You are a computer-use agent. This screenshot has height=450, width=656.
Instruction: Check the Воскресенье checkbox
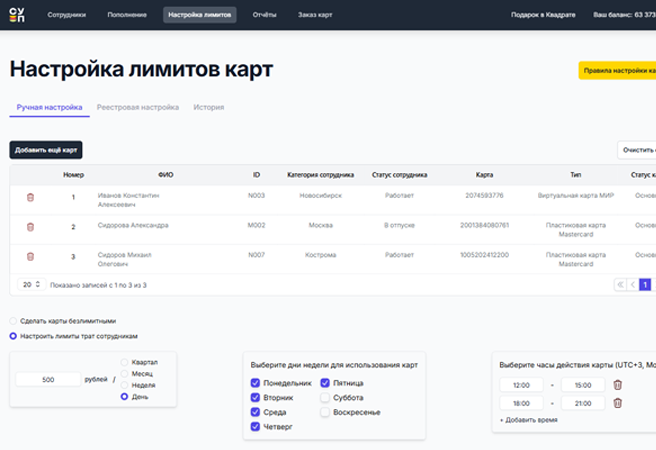[325, 412]
